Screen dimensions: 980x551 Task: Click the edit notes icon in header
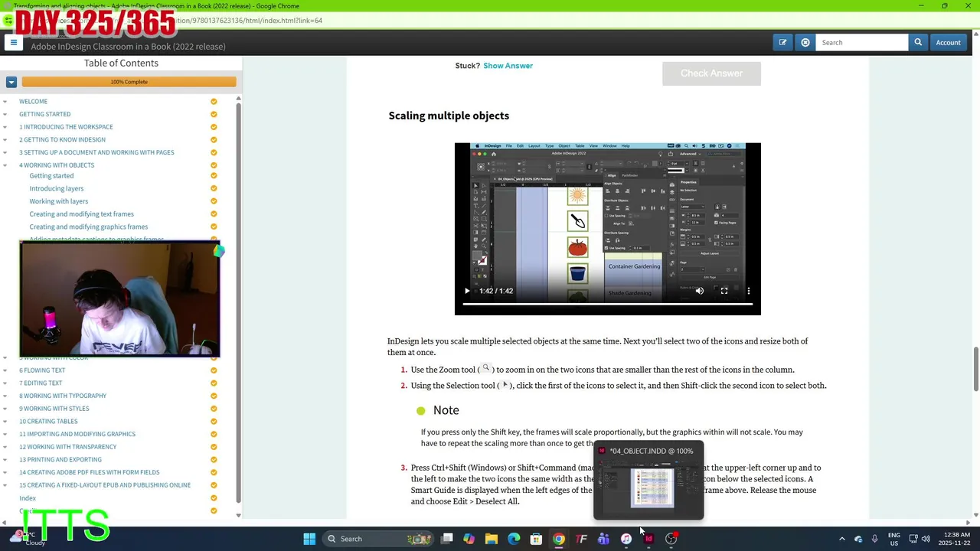pyautogui.click(x=782, y=43)
